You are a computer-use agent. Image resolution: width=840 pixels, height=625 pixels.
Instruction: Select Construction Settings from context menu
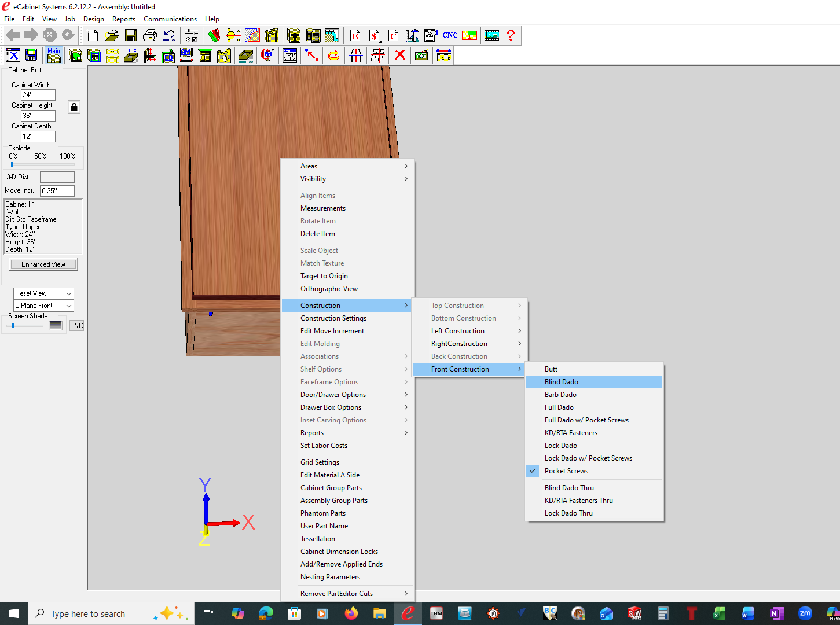click(333, 318)
